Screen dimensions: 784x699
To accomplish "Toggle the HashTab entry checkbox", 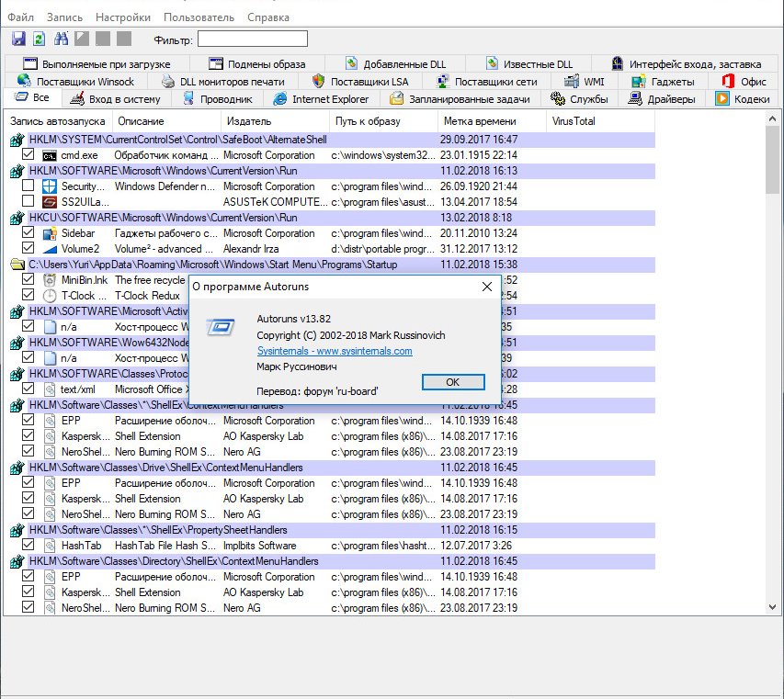I will click(x=28, y=545).
